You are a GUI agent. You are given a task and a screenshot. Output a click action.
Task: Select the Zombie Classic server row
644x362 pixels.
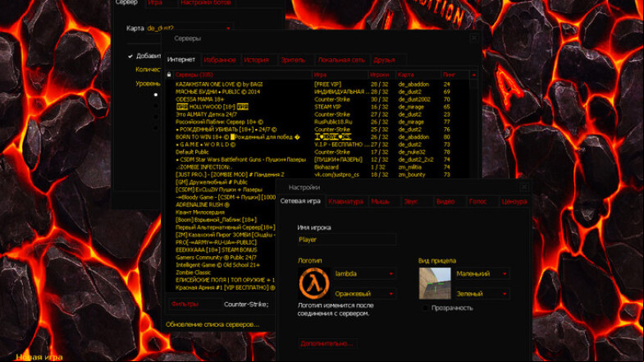(x=221, y=273)
